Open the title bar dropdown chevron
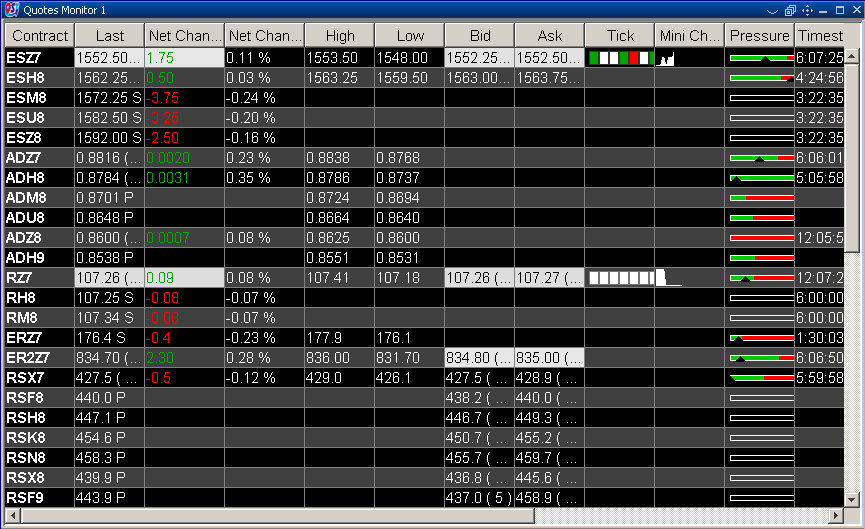 pos(772,10)
